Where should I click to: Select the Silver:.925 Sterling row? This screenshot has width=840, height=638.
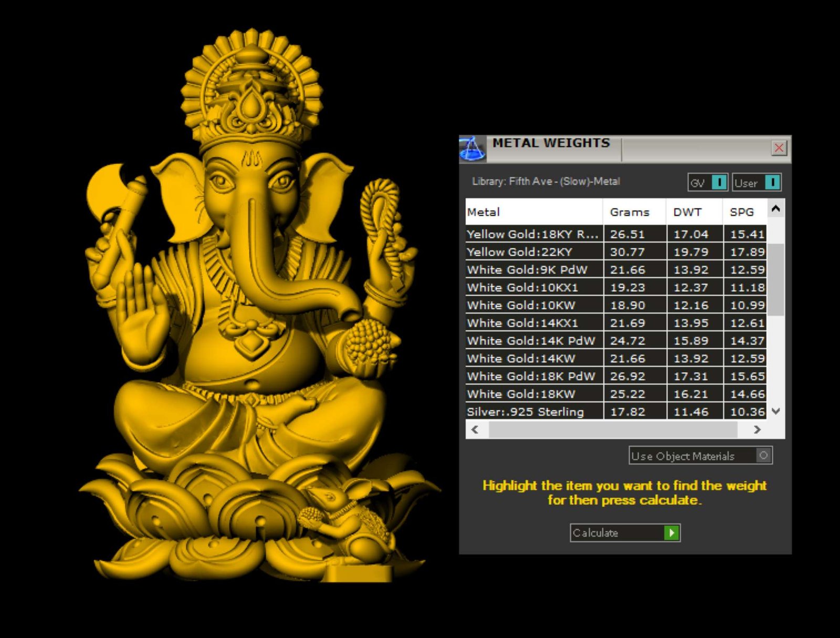533,412
